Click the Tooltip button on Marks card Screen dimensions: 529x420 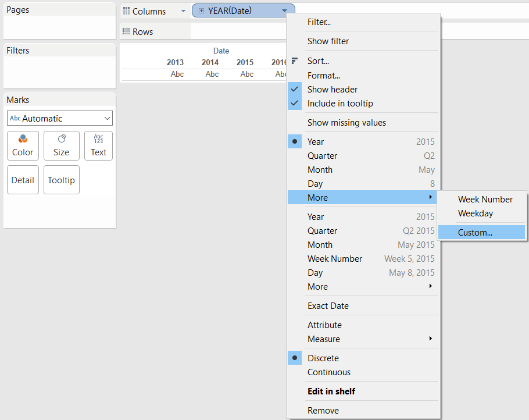pos(61,180)
